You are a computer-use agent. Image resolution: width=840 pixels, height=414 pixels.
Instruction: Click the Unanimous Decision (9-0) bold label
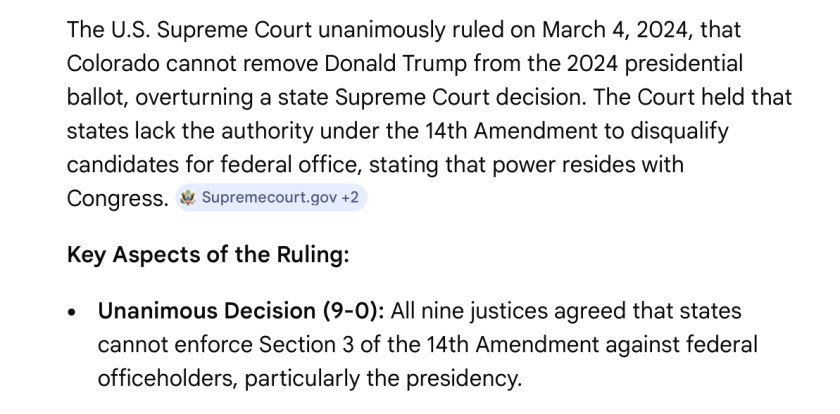coord(240,312)
